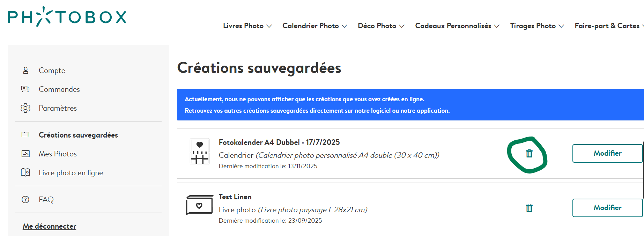
Task: Open the Test Linen photo book thumbnail
Action: pos(199,205)
